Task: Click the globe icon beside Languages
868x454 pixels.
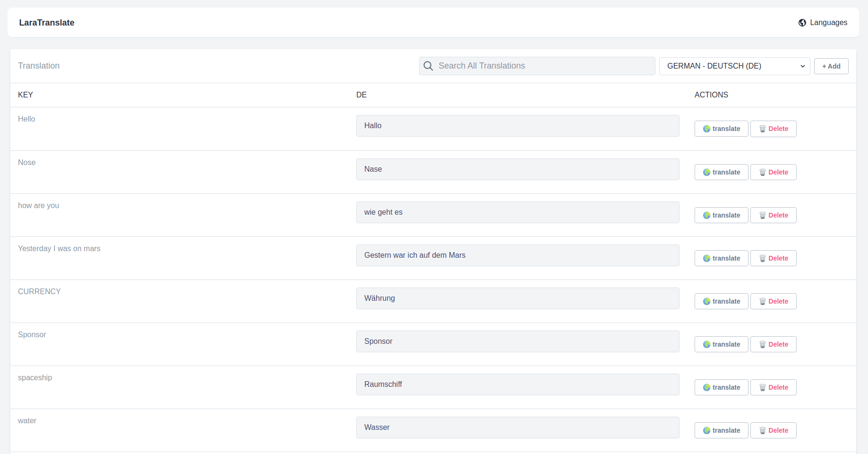Action: tap(802, 23)
